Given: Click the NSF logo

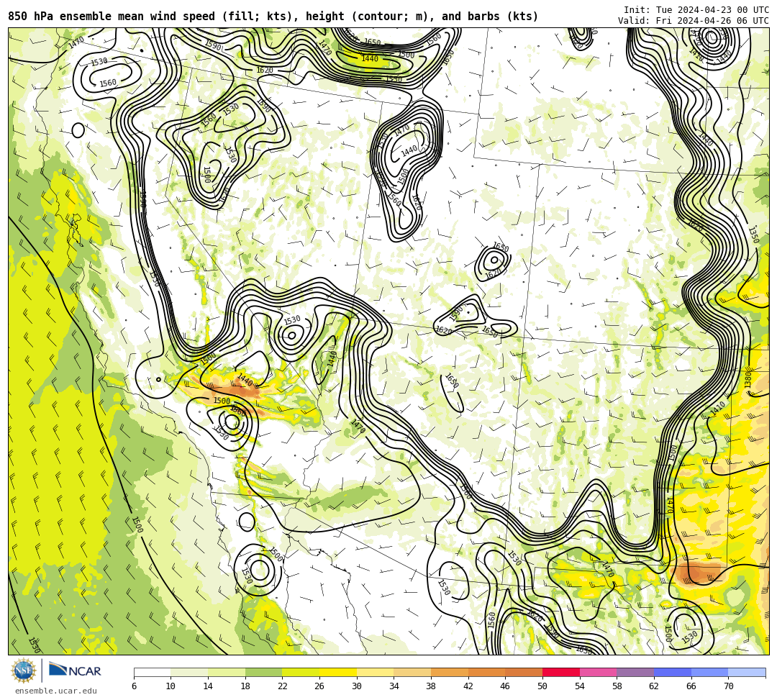Looking at the screenshot, I should pos(24,671).
